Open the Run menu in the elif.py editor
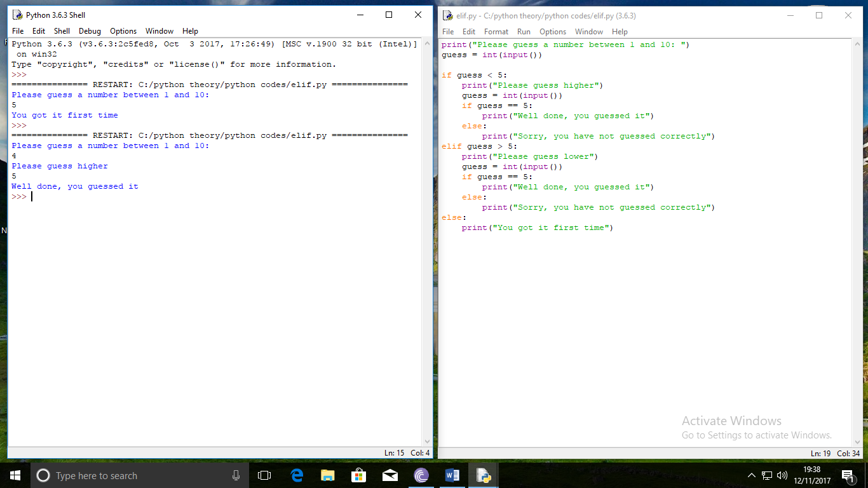Image resolution: width=868 pixels, height=488 pixels. [x=524, y=31]
